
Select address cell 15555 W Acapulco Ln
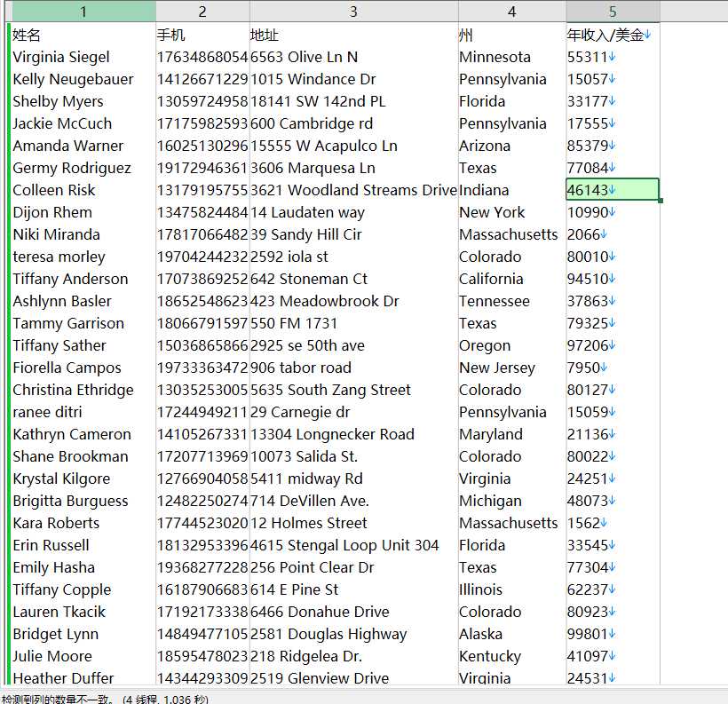[x=353, y=146]
